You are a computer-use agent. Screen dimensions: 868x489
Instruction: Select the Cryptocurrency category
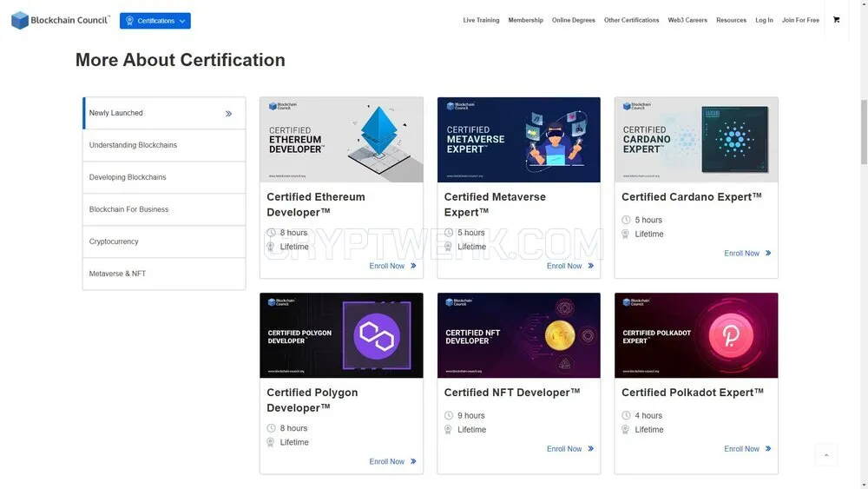164,241
